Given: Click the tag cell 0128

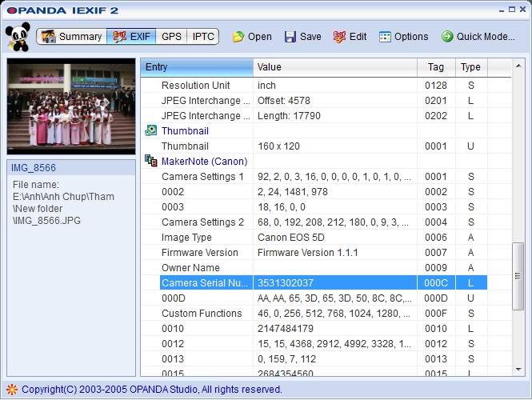Looking at the screenshot, I should point(436,85).
